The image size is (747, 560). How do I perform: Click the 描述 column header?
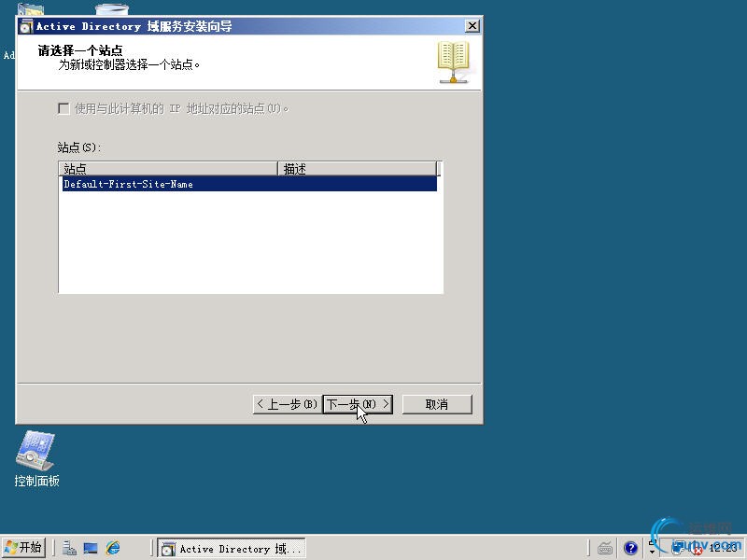pos(357,169)
